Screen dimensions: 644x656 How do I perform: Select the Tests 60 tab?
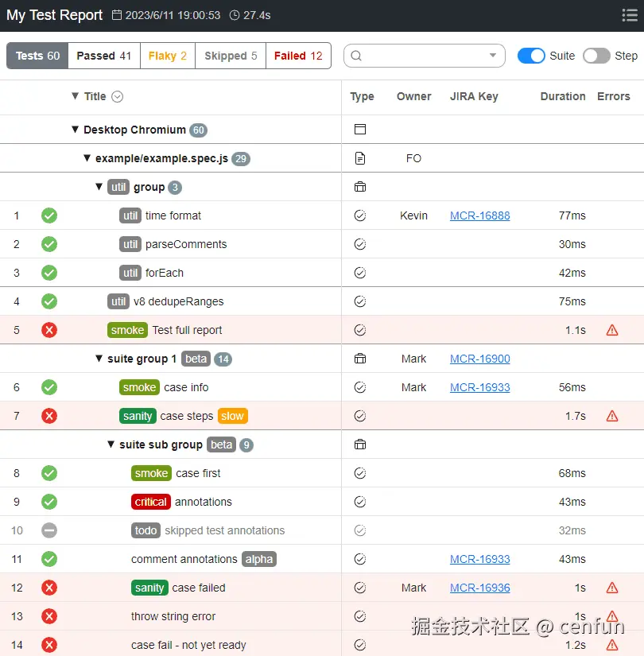37,56
